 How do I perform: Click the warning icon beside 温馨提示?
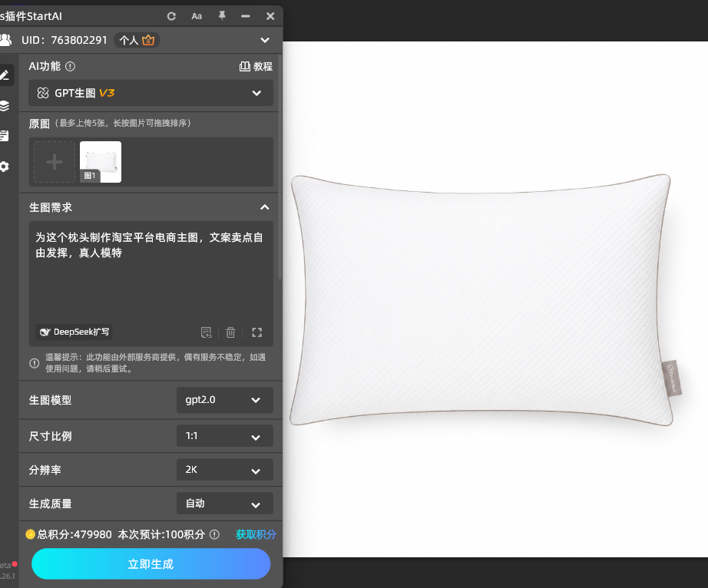pyautogui.click(x=35, y=363)
